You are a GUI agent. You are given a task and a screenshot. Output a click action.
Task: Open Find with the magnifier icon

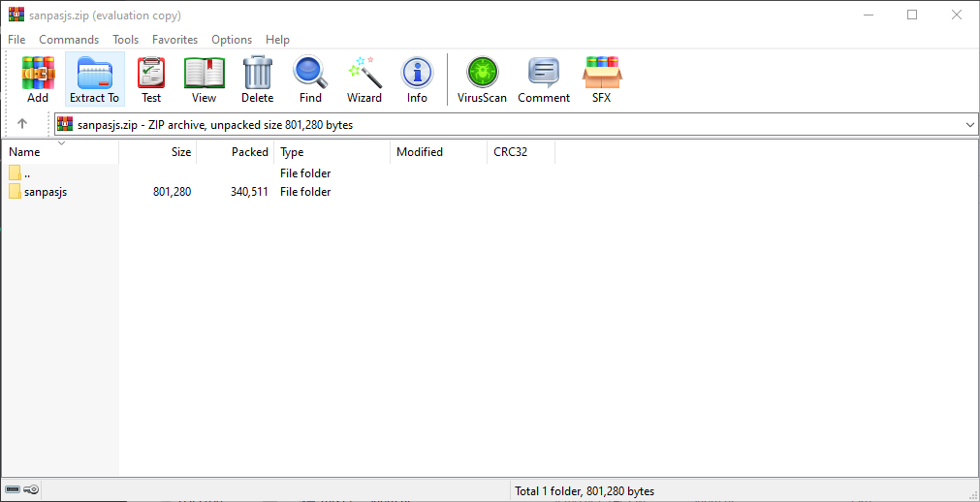(310, 78)
